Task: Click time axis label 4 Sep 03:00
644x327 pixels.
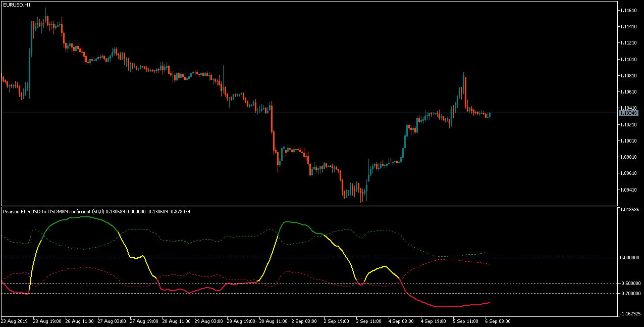Action: pyautogui.click(x=402, y=321)
